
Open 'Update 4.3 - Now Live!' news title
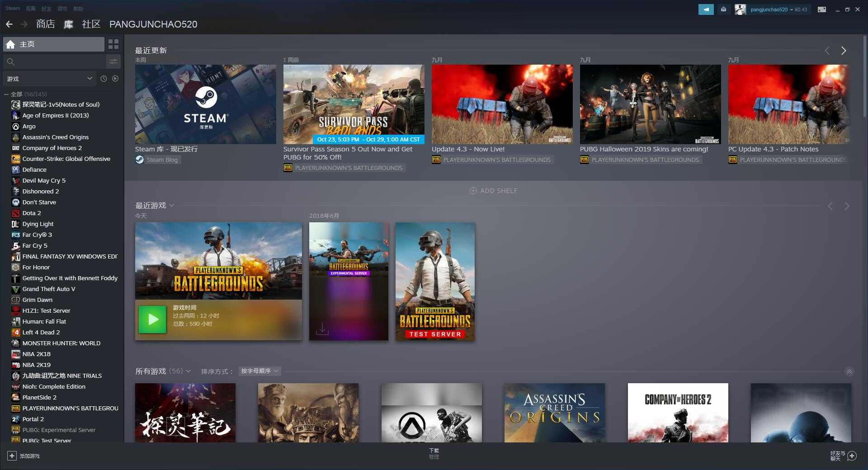468,149
